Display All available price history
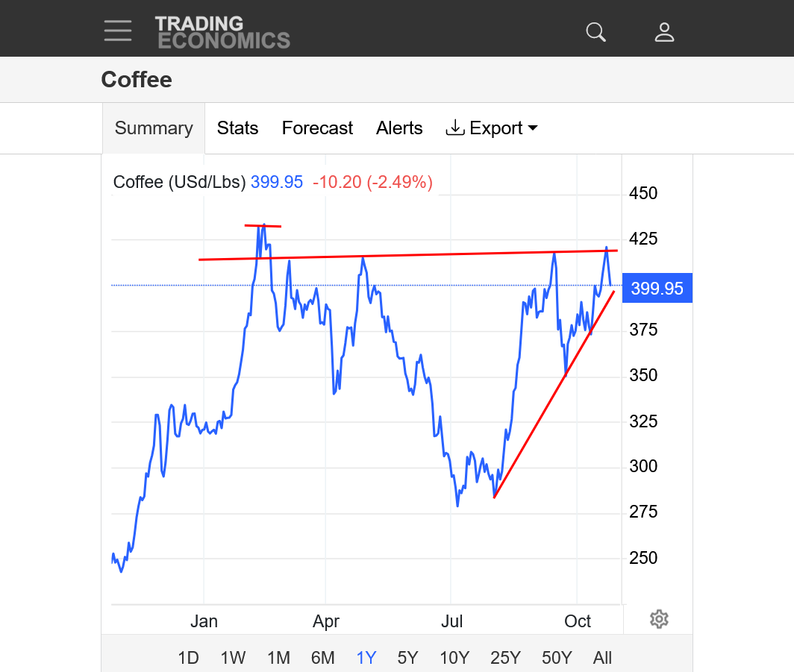Image resolution: width=794 pixels, height=672 pixels. [x=602, y=658]
